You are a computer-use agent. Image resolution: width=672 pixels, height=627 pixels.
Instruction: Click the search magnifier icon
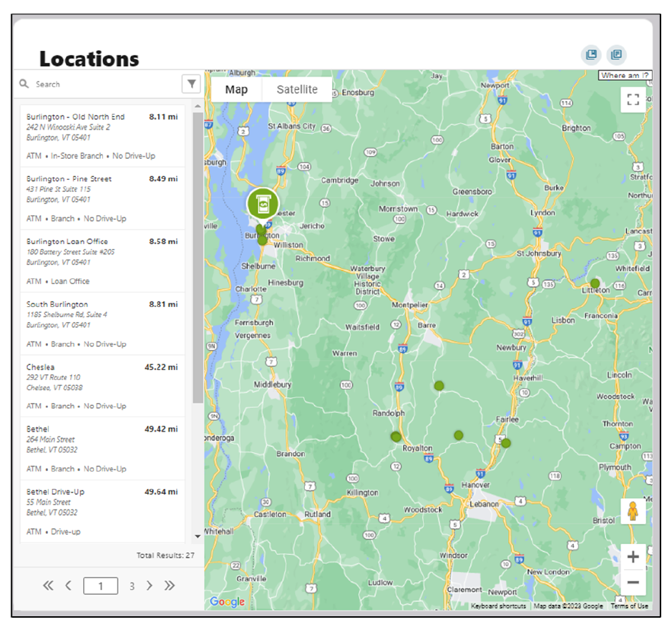point(24,84)
